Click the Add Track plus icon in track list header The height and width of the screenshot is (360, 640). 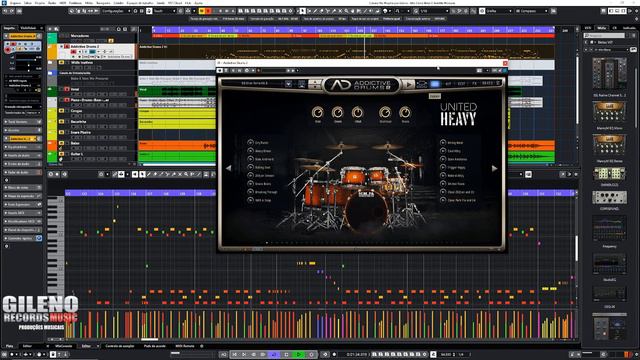point(50,29)
